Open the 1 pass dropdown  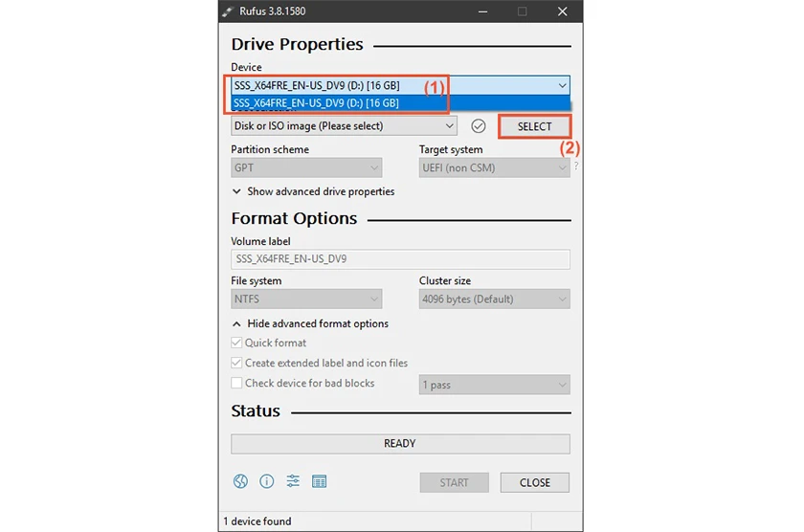[x=494, y=385]
